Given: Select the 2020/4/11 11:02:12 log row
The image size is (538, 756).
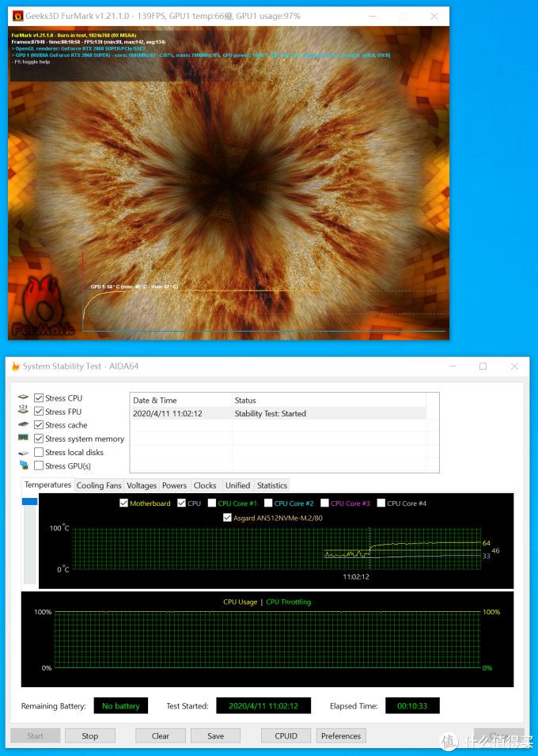Looking at the screenshot, I should [x=278, y=413].
